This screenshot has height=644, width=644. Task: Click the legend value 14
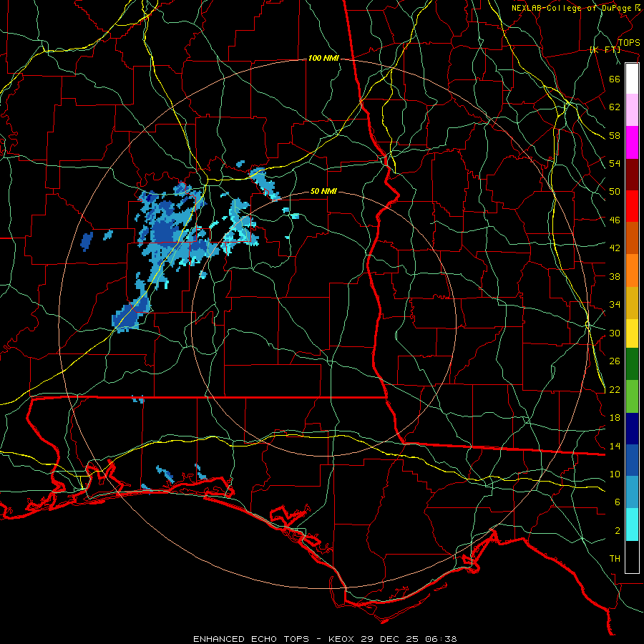pos(615,446)
